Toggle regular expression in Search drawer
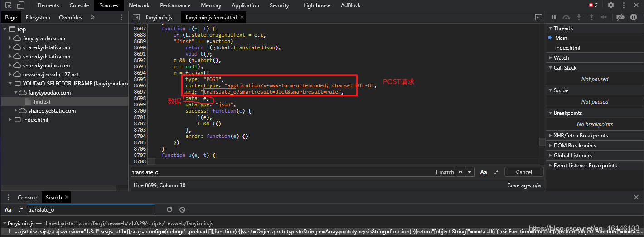Viewport: 644px width, 237px height. [x=21, y=209]
